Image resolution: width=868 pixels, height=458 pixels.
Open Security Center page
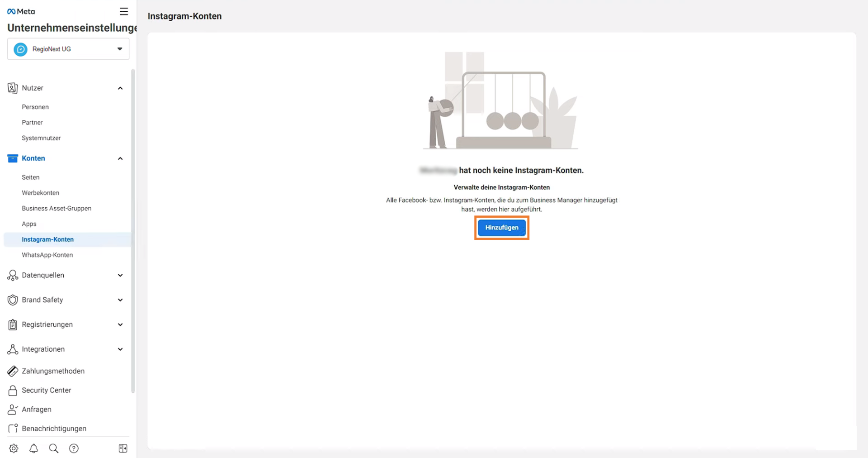point(47,390)
